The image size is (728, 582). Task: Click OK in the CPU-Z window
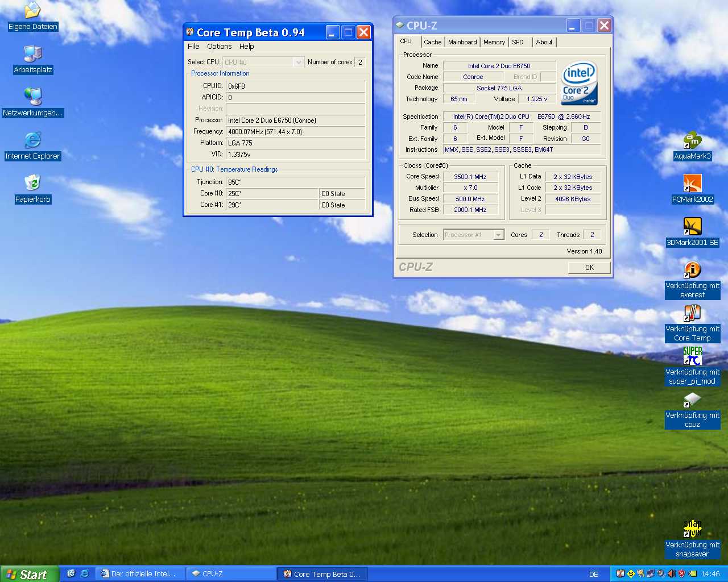[x=589, y=268]
